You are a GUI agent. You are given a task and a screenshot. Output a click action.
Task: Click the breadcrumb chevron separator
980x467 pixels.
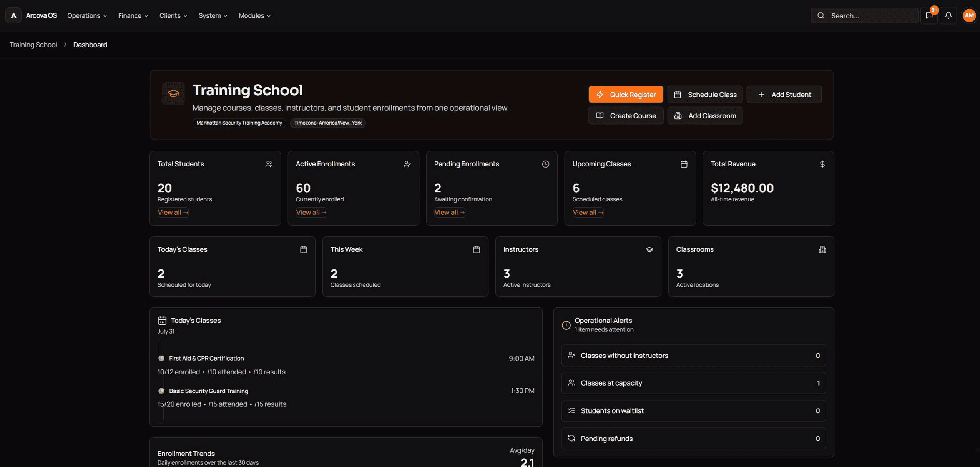65,45
